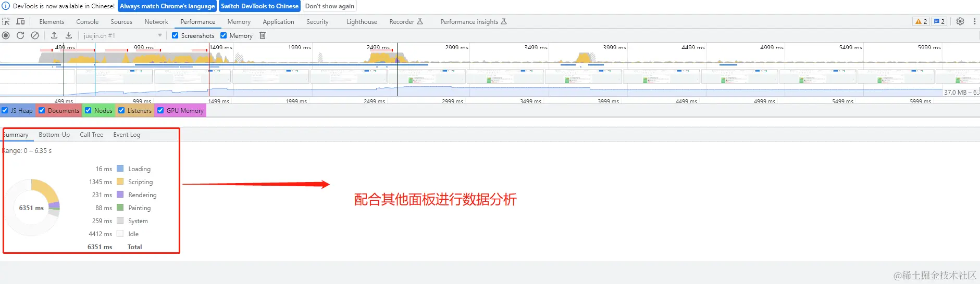Click the warnings count badge

921,21
